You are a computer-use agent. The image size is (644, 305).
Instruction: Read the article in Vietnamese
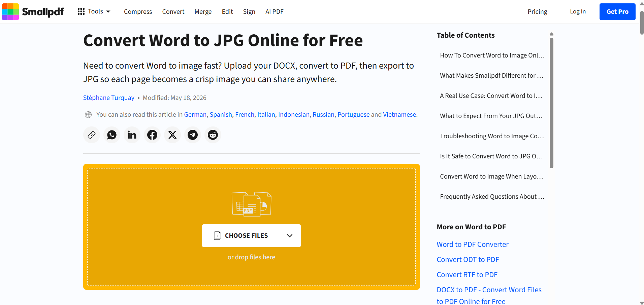tap(400, 115)
